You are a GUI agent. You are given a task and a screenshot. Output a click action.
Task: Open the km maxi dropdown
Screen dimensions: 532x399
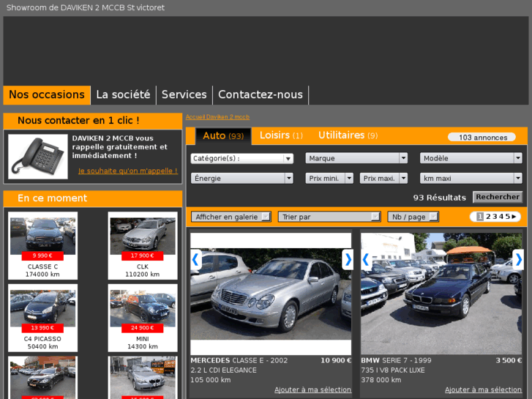(x=471, y=179)
